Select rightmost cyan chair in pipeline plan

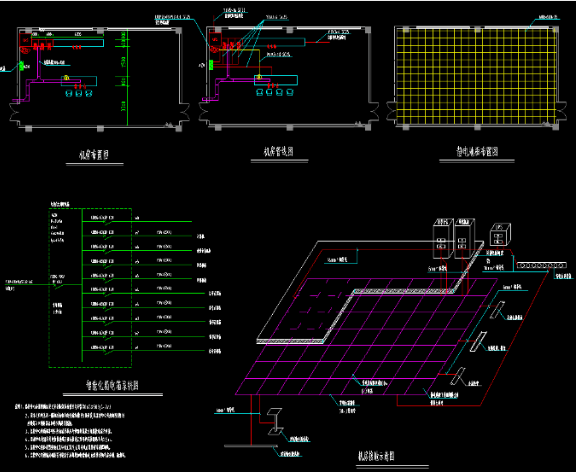point(290,92)
